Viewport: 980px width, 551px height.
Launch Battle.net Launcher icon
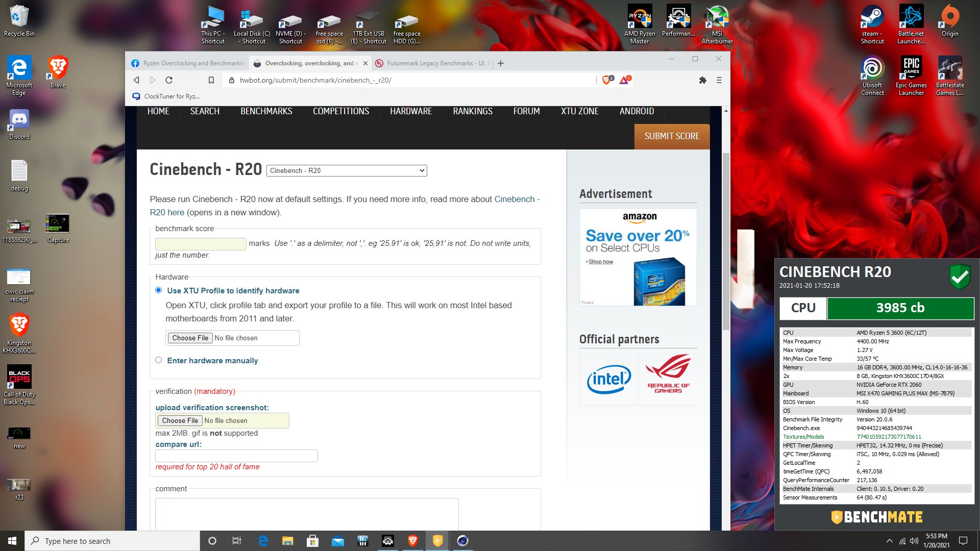[911, 25]
